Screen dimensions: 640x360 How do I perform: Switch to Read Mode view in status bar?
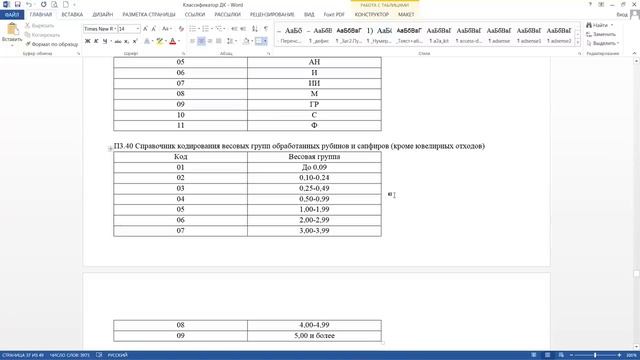click(x=533, y=355)
